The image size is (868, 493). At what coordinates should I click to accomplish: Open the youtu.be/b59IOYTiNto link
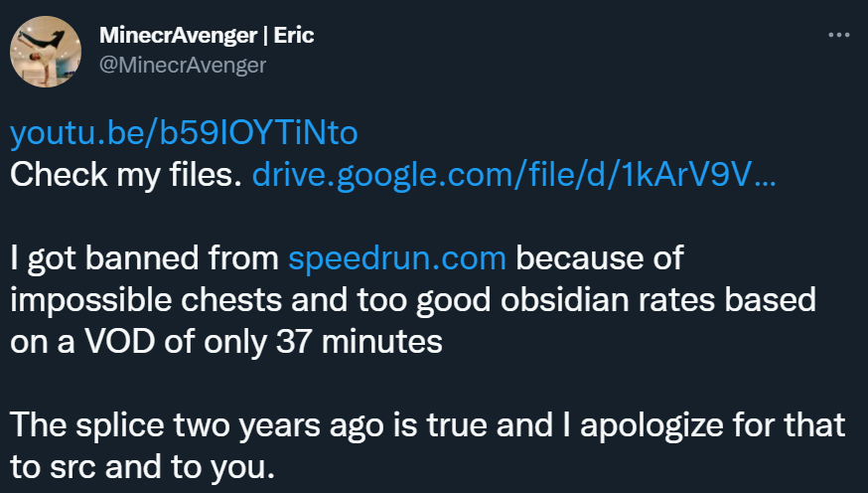coord(184,132)
